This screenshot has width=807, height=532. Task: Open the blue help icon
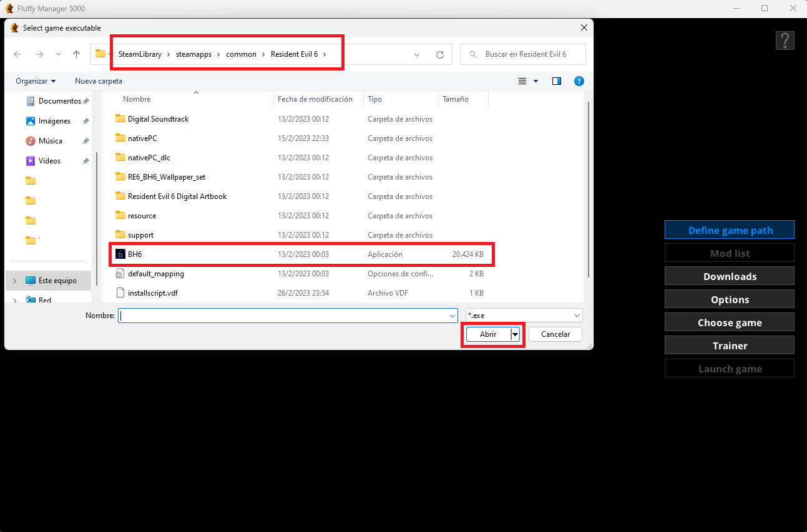pos(579,81)
